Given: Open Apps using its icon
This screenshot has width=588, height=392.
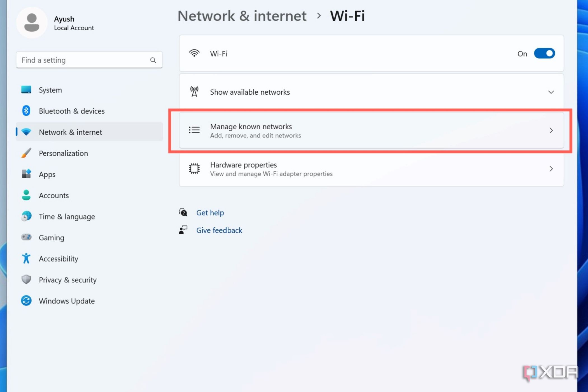Looking at the screenshot, I should pos(26,174).
